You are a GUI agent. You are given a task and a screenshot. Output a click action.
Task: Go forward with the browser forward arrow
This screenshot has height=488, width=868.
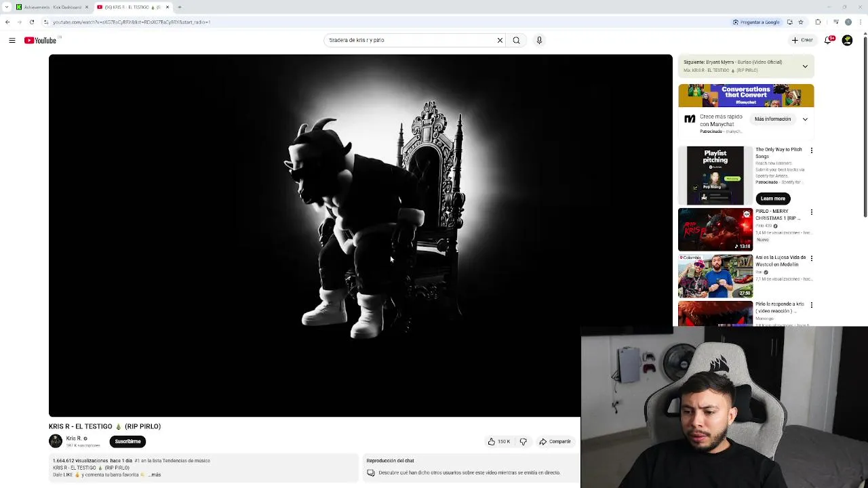[x=19, y=22]
